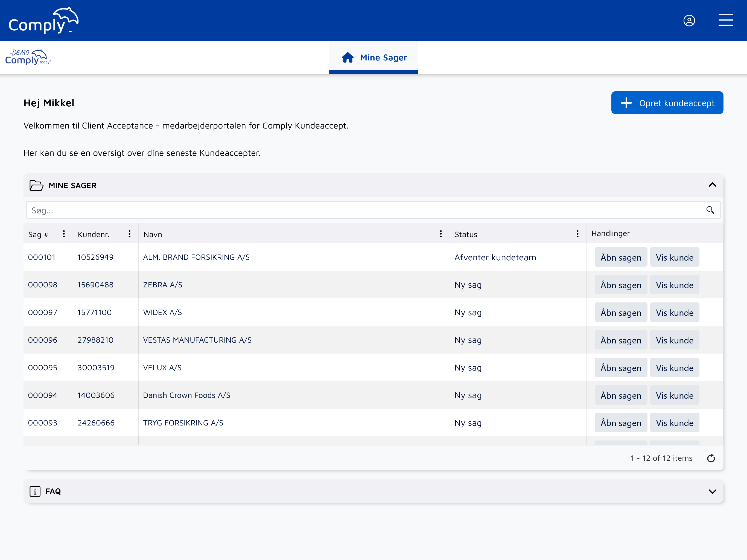Open the hamburger menu
The width and height of the screenshot is (747, 560).
725,20
